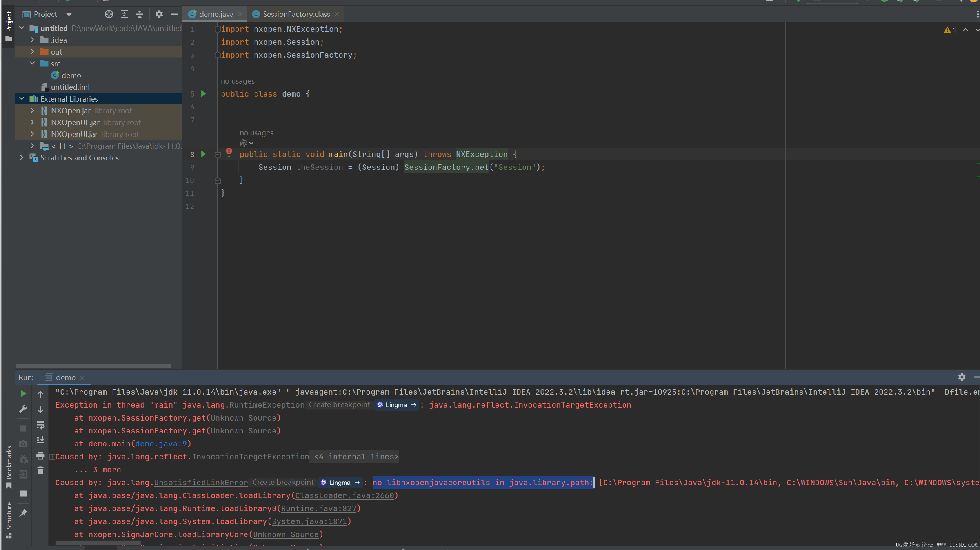Open Project panel settings gear
Image resolution: width=980 pixels, height=550 pixels.
point(159,15)
